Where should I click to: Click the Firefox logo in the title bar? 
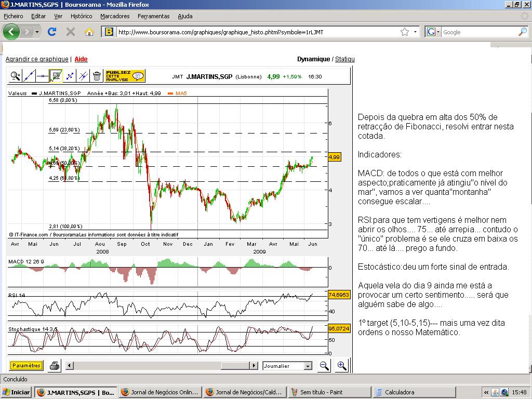(x=5, y=4)
